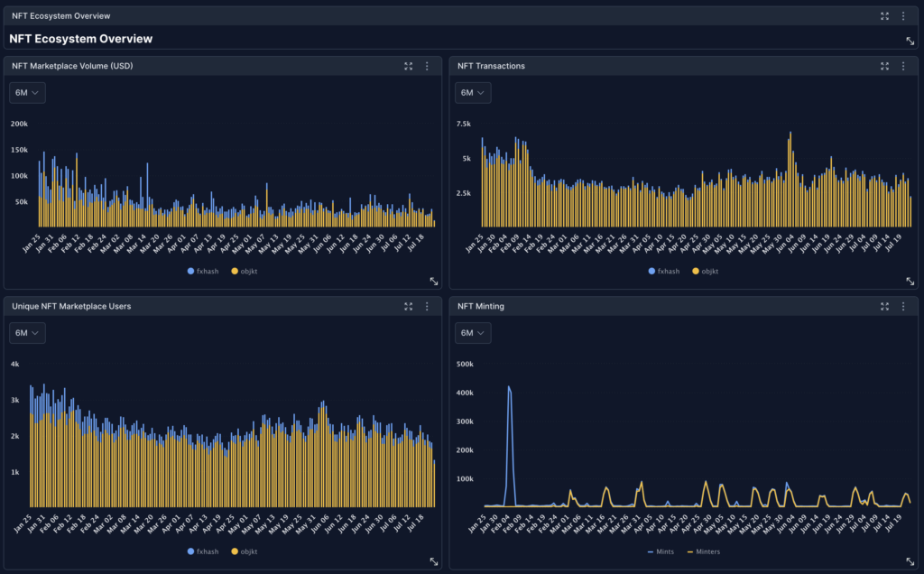Click resize handle of NFT Transactions panel
Viewport: 924px width, 574px height.
pyautogui.click(x=910, y=281)
